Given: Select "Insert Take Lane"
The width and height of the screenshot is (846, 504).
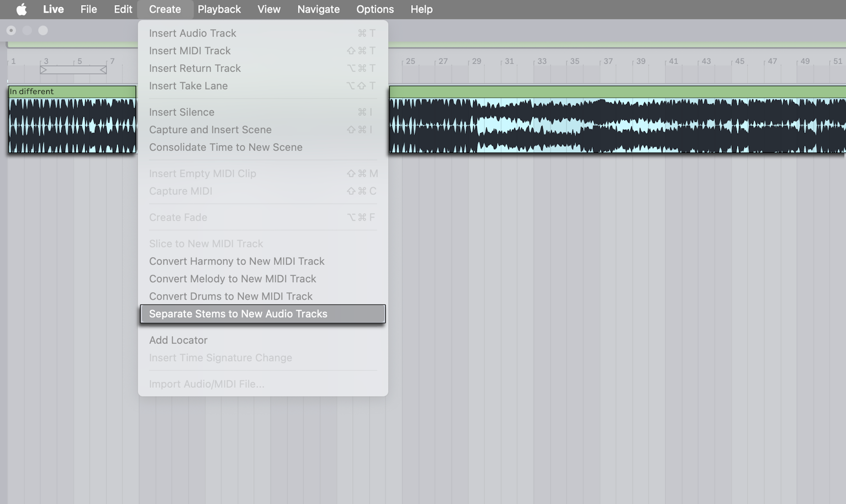Looking at the screenshot, I should tap(188, 86).
